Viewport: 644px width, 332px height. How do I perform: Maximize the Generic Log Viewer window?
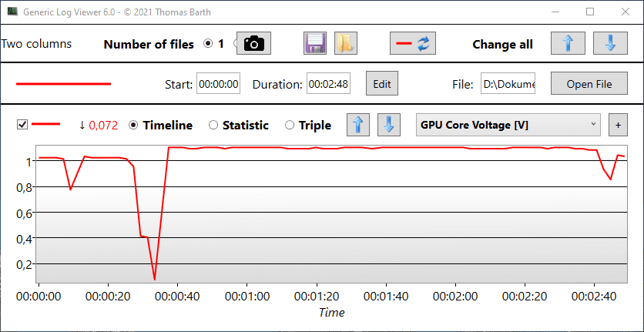pyautogui.click(x=590, y=12)
